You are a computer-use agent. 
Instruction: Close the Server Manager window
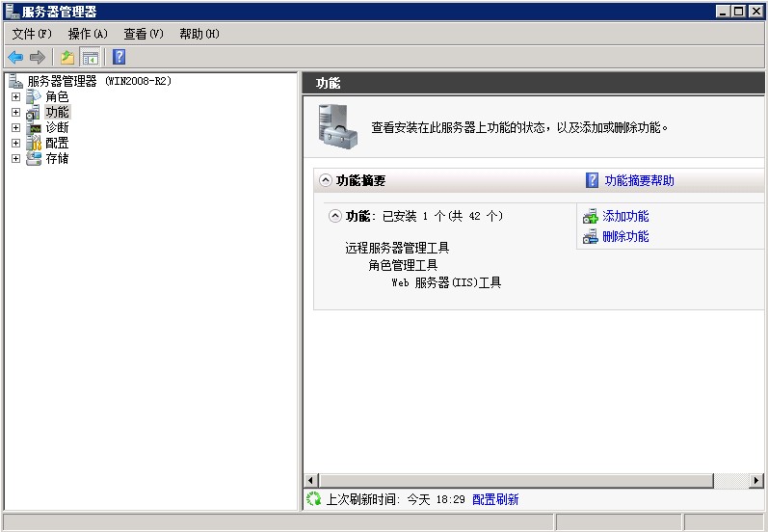pyautogui.click(x=756, y=11)
